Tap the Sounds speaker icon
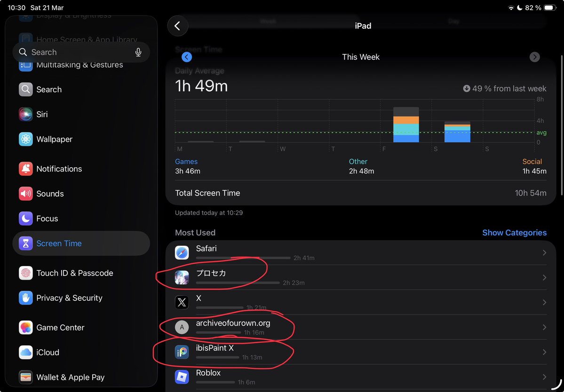The image size is (564, 392). [x=25, y=194]
